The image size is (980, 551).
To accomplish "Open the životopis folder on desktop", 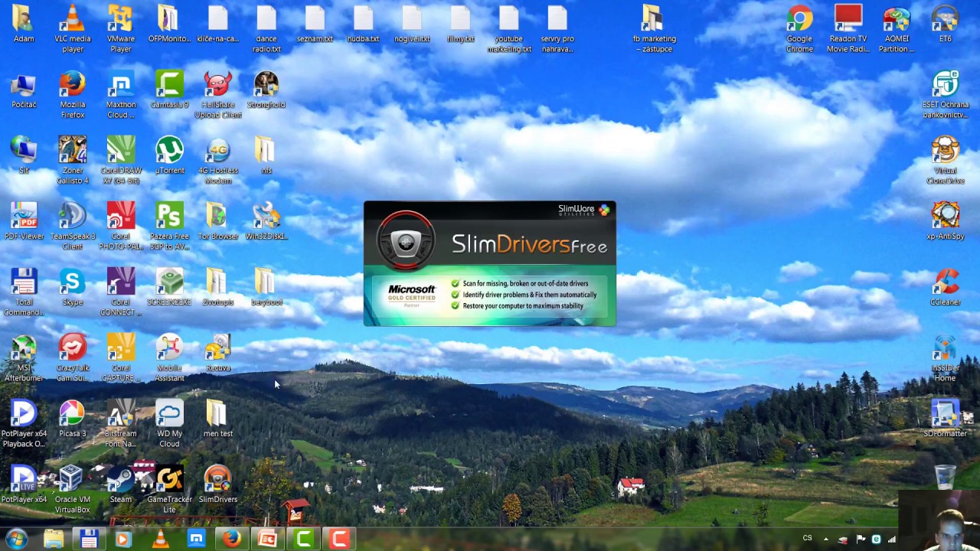I will pyautogui.click(x=218, y=288).
